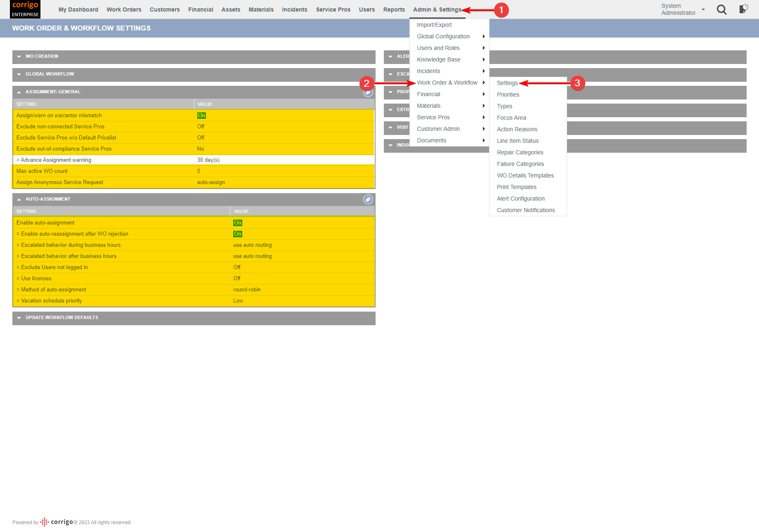This screenshot has width=759, height=532.
Task: Click the Max active WO count row
Action: [x=124, y=171]
